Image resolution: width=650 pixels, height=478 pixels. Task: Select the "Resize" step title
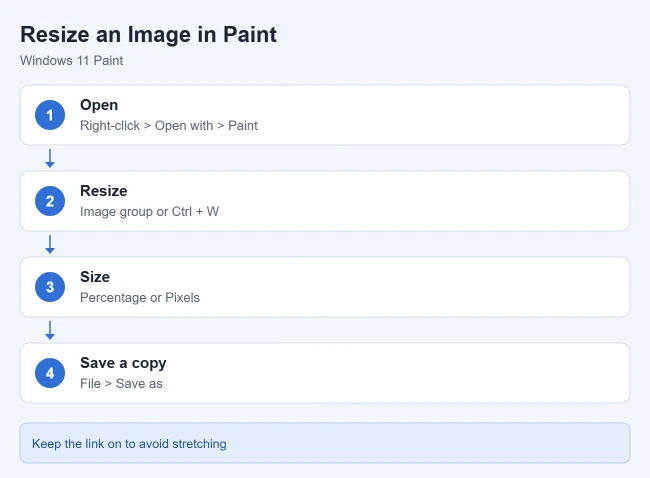click(x=104, y=191)
